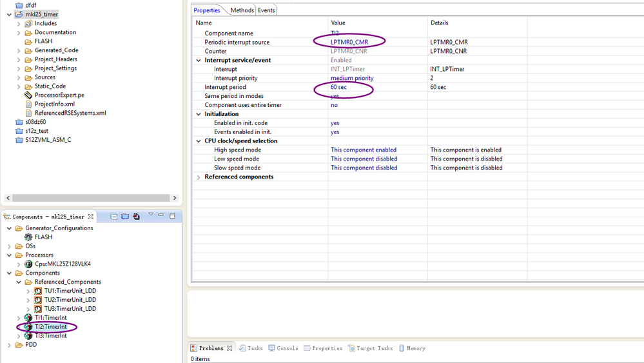Image resolution: width=644 pixels, height=363 pixels.
Task: Open ProcessorExpert.pe file in project tree
Action: pos(59,95)
